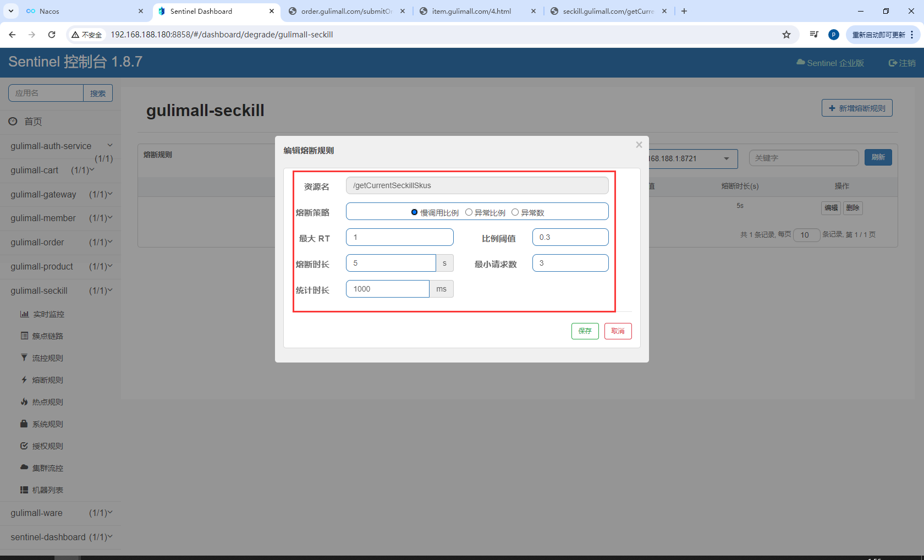This screenshot has width=924, height=560.
Task: Click the 统计时长 input field
Action: point(388,289)
